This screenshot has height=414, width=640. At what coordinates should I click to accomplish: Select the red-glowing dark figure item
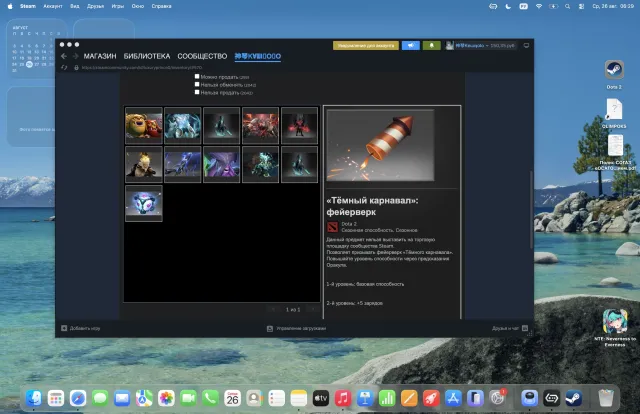click(299, 125)
